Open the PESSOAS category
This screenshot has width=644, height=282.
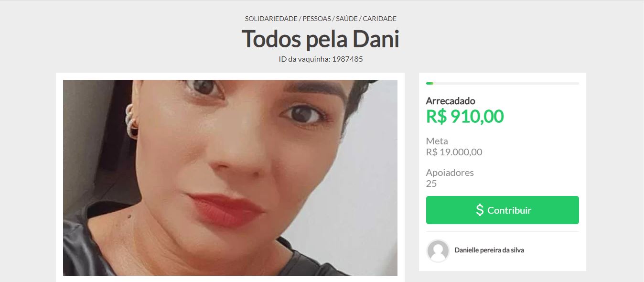tap(314, 19)
